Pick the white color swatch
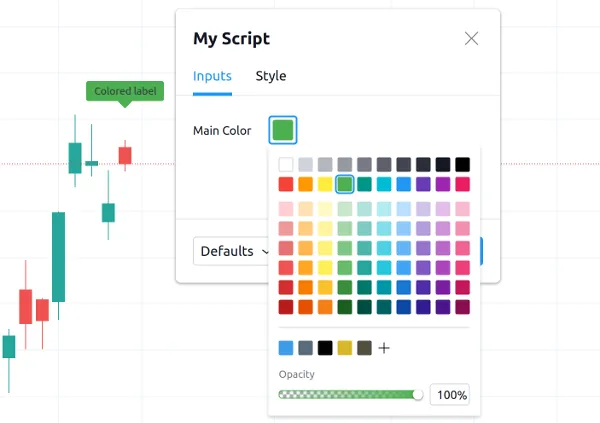The image size is (600, 423). pos(286,164)
